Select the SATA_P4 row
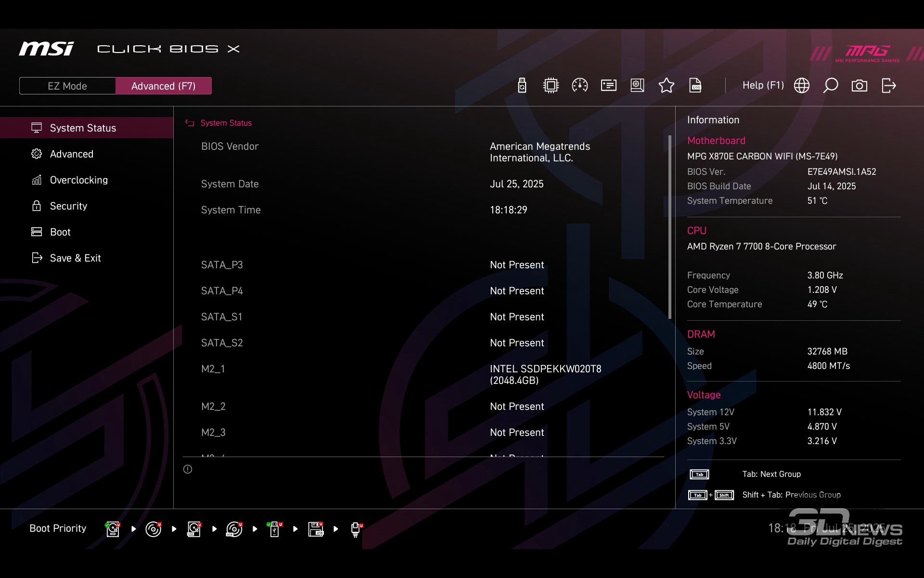Image resolution: width=924 pixels, height=578 pixels. pyautogui.click(x=423, y=291)
